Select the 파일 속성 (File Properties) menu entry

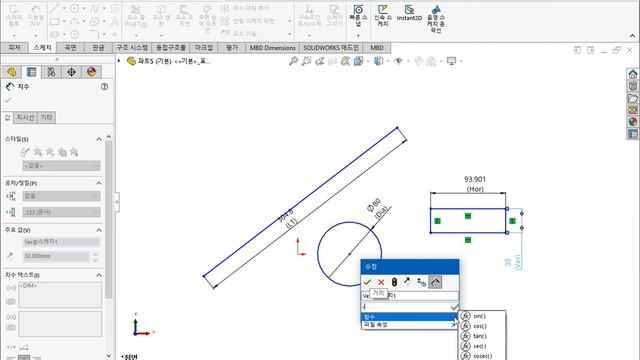pyautogui.click(x=409, y=325)
